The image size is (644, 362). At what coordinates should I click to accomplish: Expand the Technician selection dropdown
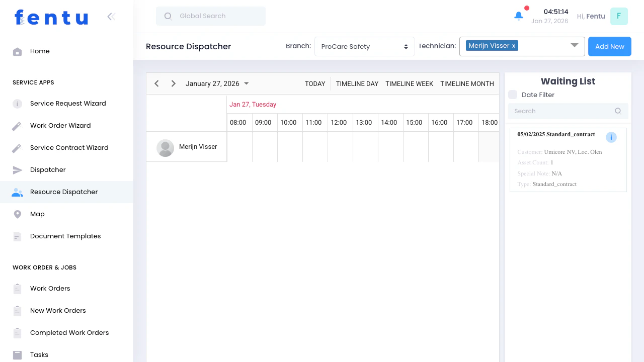coord(575,46)
